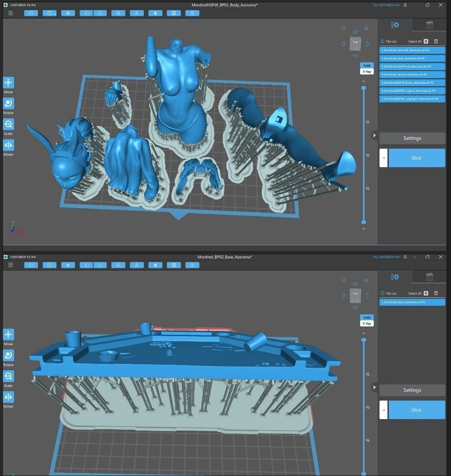The width and height of the screenshot is (451, 476).
Task: Click Slice button in Base project window
Action: click(417, 410)
